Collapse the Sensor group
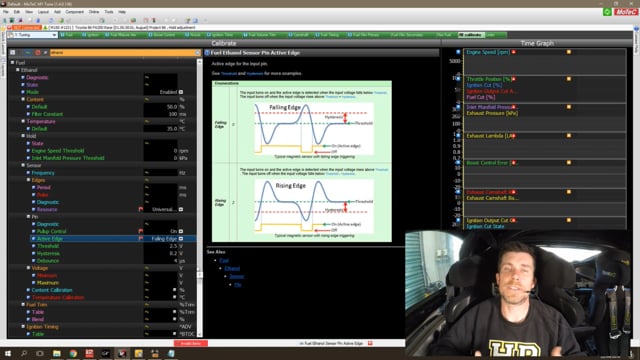 [23, 165]
